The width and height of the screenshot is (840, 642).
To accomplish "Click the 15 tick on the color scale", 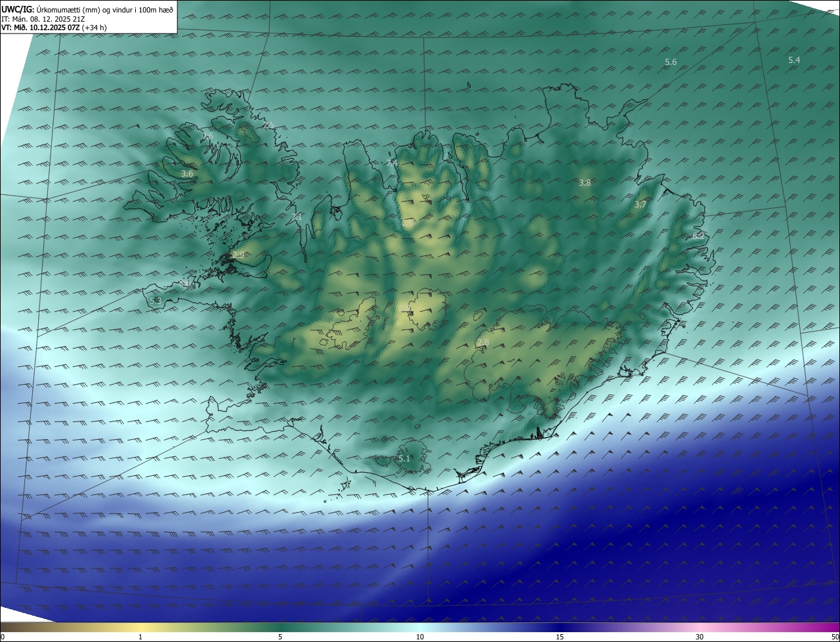I will [560, 637].
